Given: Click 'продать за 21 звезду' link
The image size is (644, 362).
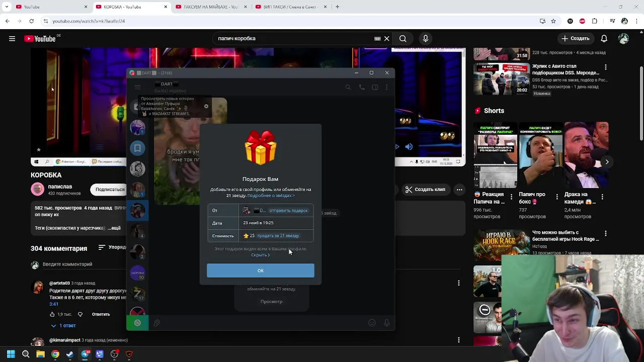Looking at the screenshot, I should click(x=278, y=236).
